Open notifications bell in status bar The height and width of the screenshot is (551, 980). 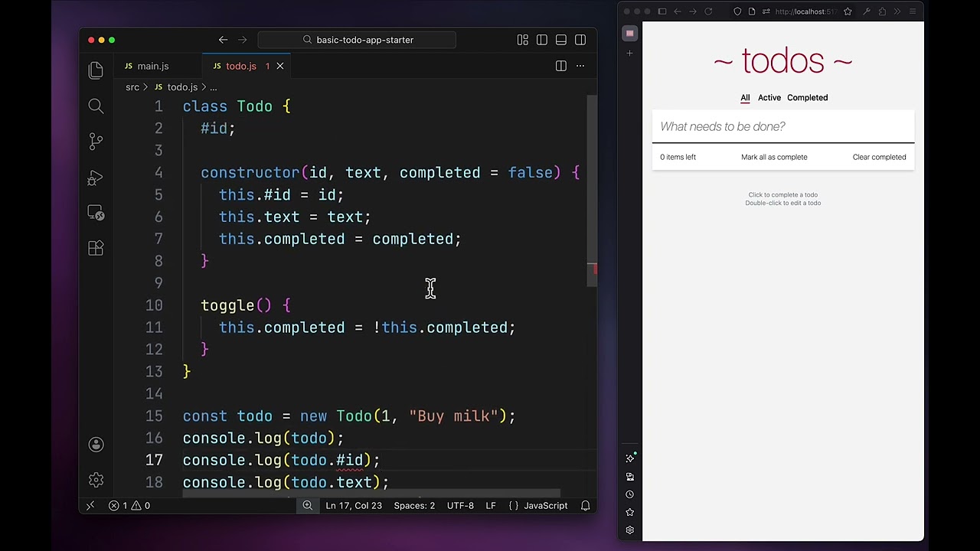(586, 505)
